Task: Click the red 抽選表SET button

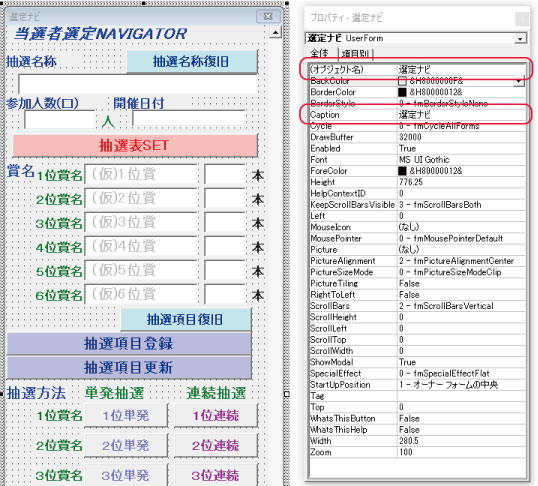Action: pos(134,145)
